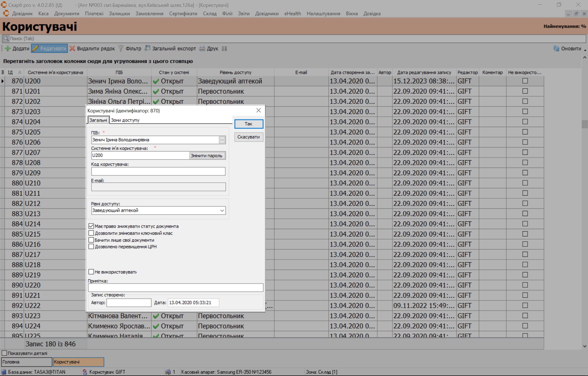Switch to Зони доступу tab
The image size is (588, 376).
point(125,120)
